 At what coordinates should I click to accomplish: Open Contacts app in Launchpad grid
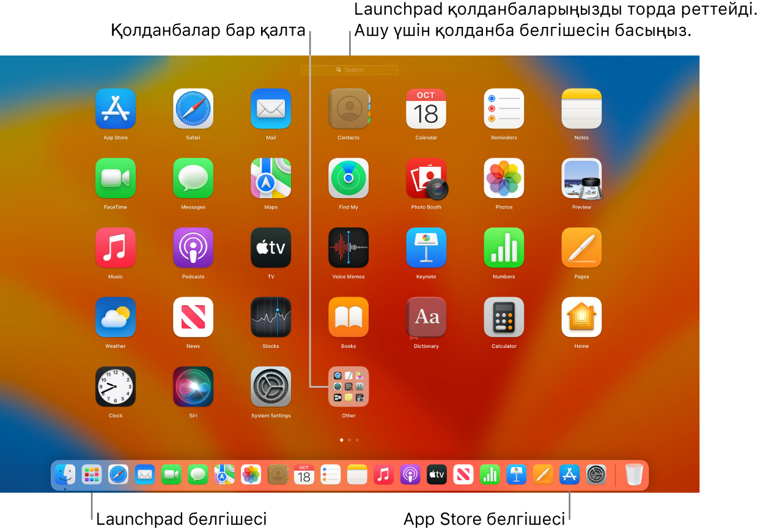click(x=348, y=109)
